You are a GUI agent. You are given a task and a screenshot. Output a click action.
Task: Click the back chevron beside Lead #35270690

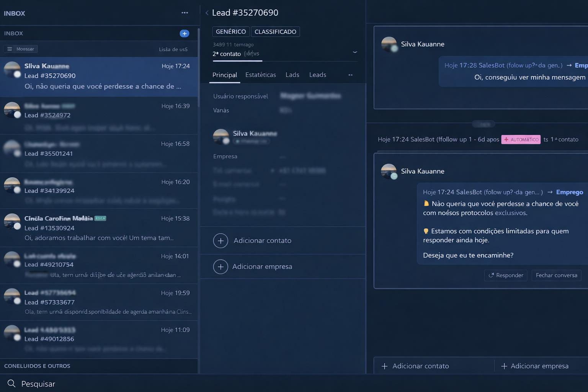pyautogui.click(x=207, y=13)
